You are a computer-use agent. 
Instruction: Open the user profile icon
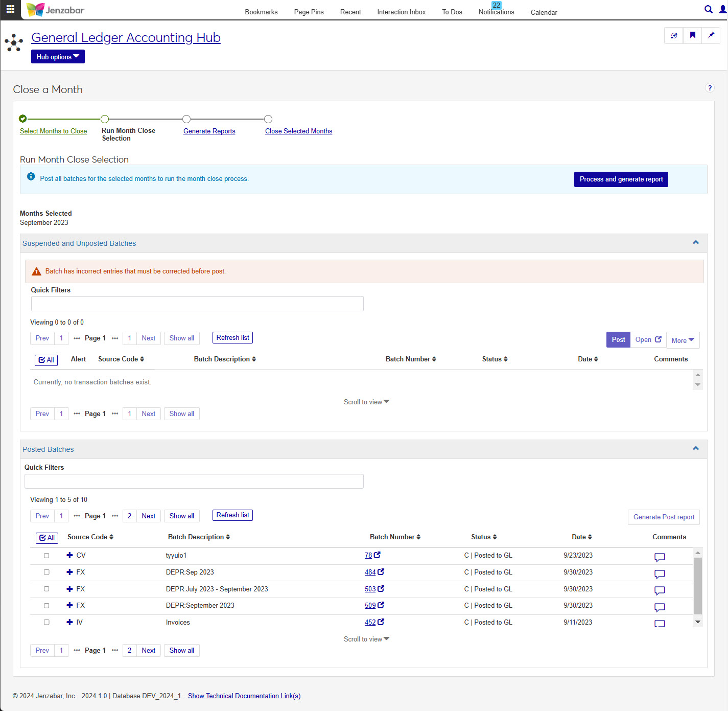722,9
